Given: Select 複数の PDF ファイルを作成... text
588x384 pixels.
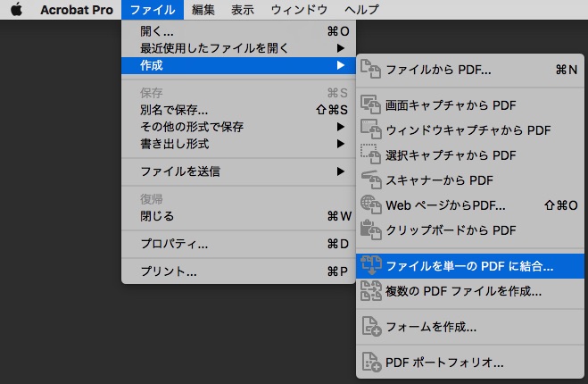Looking at the screenshot, I should tap(463, 291).
